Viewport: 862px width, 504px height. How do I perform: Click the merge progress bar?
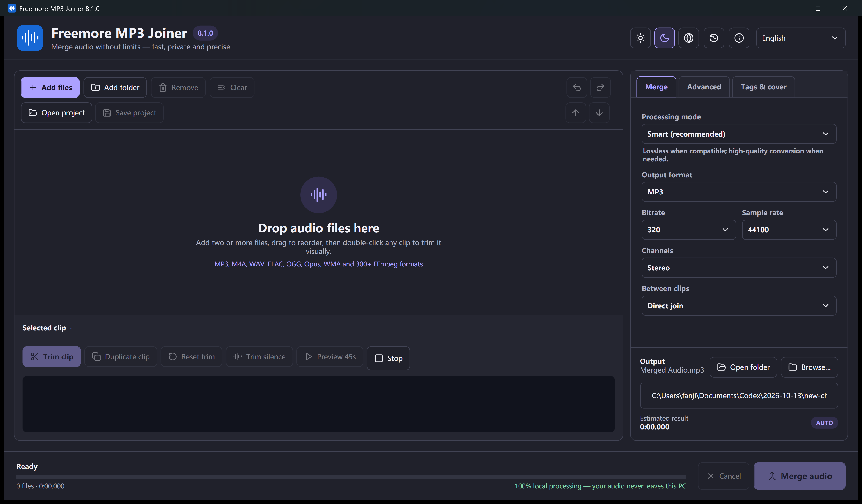351,477
